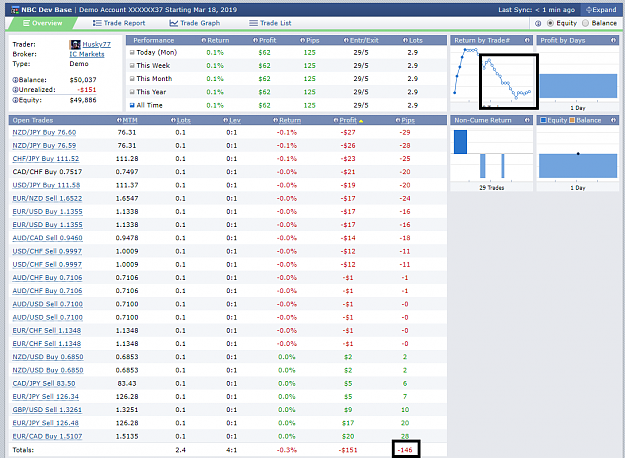Click info icon left of Equity radio button
The image size is (625, 458).
click(x=538, y=24)
